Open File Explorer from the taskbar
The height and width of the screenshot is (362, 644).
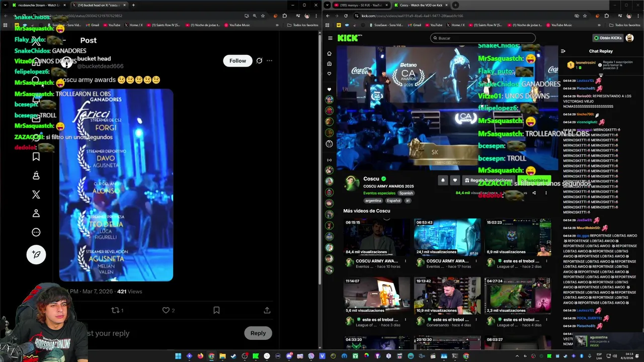tap(222, 356)
